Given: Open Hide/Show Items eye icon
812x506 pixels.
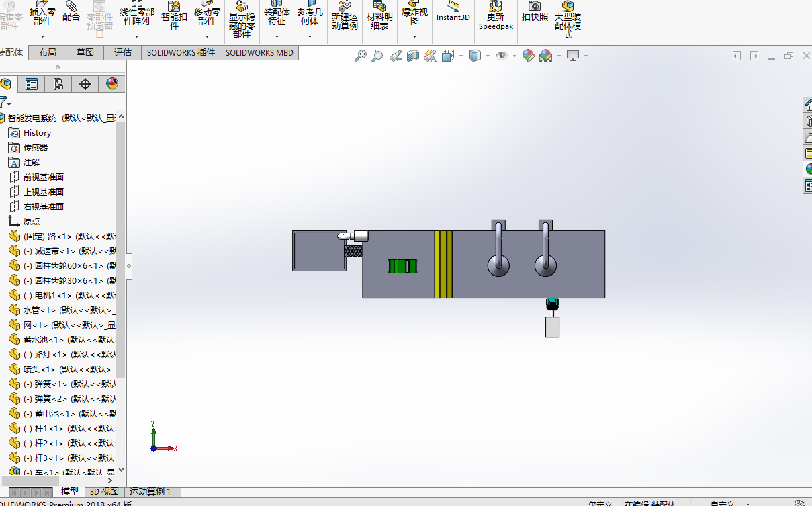Looking at the screenshot, I should 502,56.
